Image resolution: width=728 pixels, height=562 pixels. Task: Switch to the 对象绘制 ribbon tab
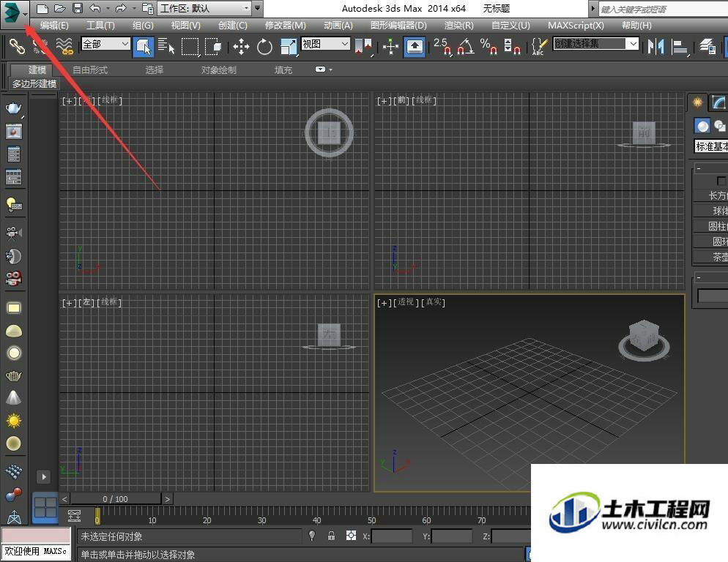pyautogui.click(x=219, y=70)
